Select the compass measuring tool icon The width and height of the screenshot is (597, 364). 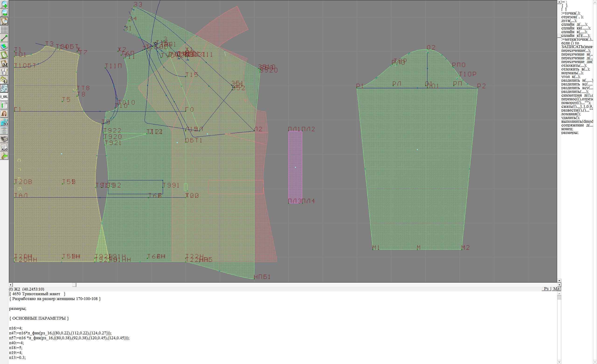(4, 72)
